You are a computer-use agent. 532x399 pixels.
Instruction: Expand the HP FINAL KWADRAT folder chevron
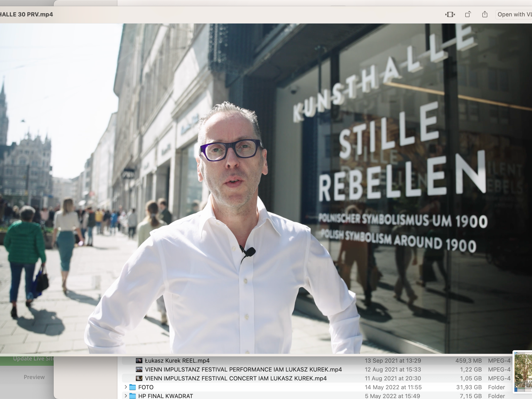coord(125,396)
